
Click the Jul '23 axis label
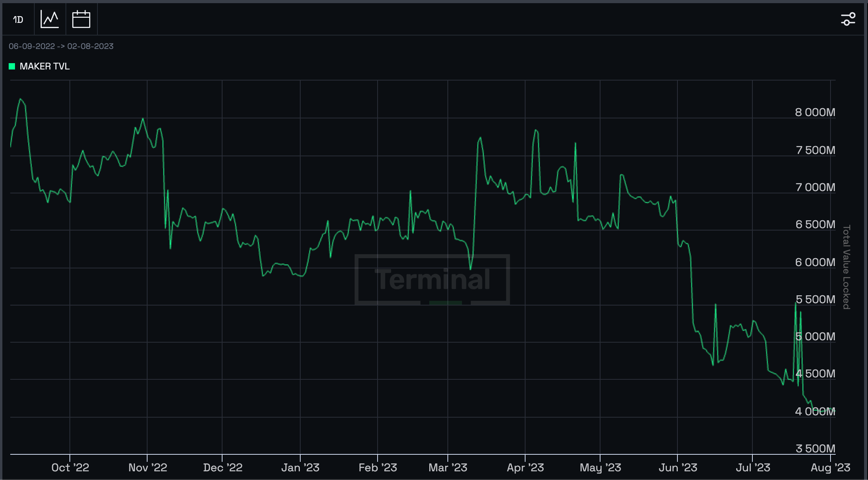point(753,468)
